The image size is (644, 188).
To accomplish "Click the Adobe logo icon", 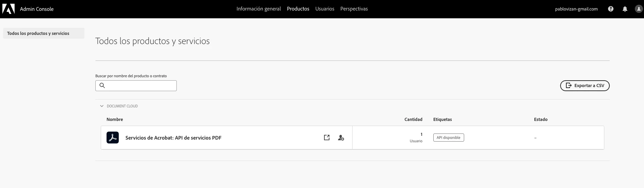I will tap(8, 9).
